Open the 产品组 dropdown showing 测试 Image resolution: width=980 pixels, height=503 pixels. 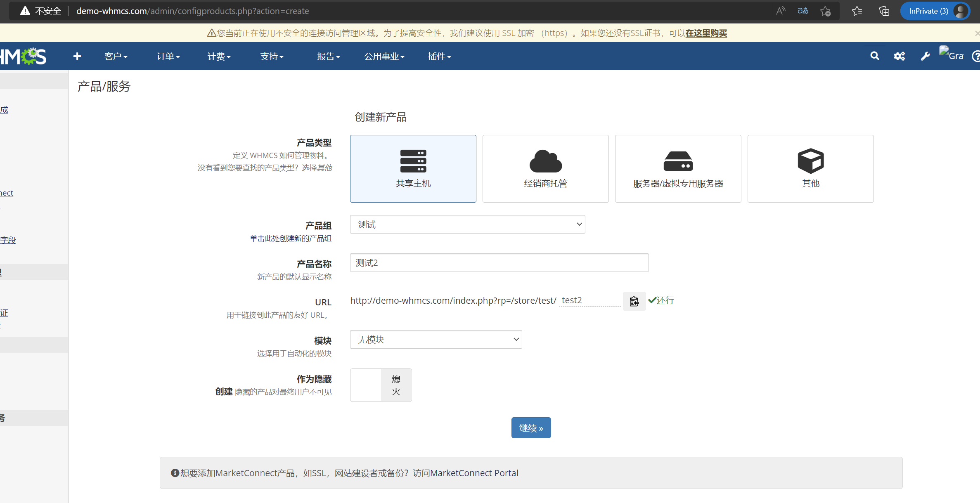coord(467,224)
